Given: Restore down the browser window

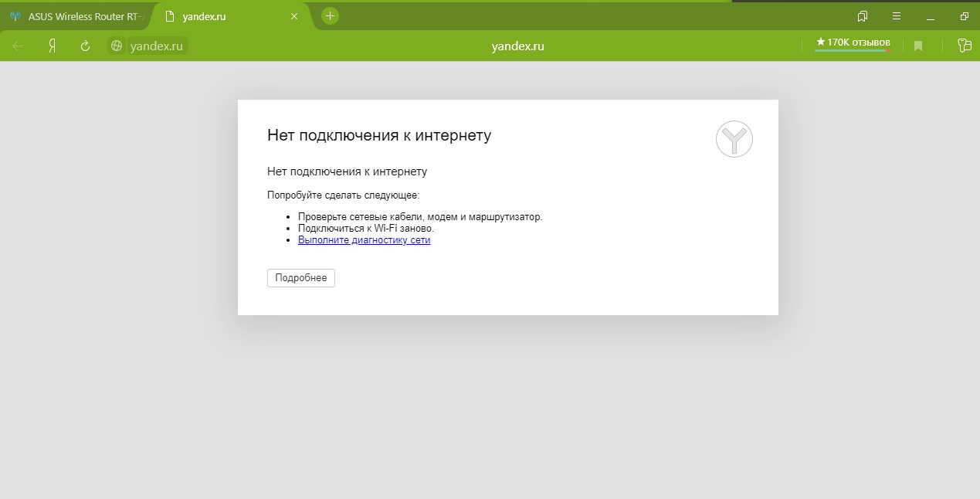Looking at the screenshot, I should pyautogui.click(x=964, y=15).
